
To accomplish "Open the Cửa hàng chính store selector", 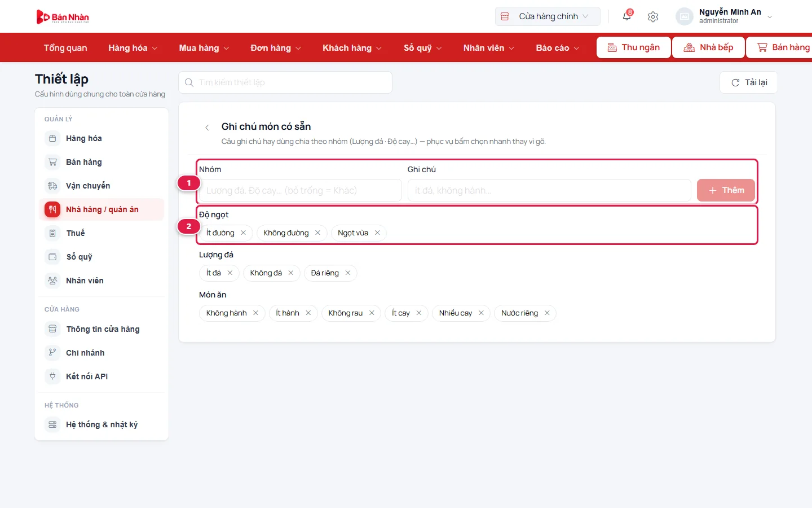I will click(x=548, y=16).
